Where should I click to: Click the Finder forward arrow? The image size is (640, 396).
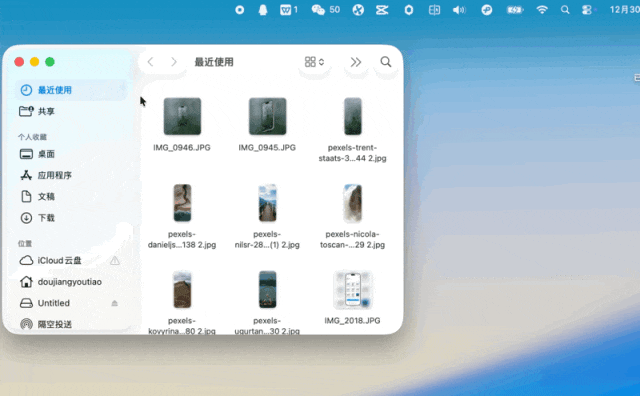174,62
